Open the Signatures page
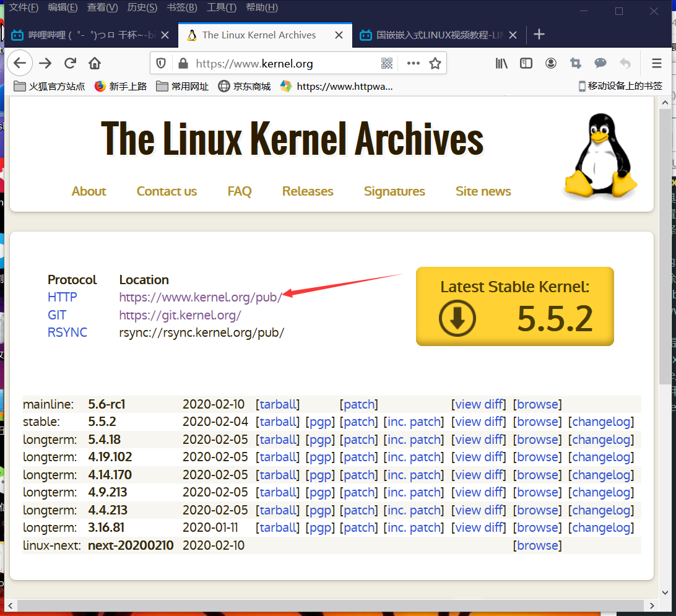Screen dimensions: 676x616 pyautogui.click(x=394, y=191)
